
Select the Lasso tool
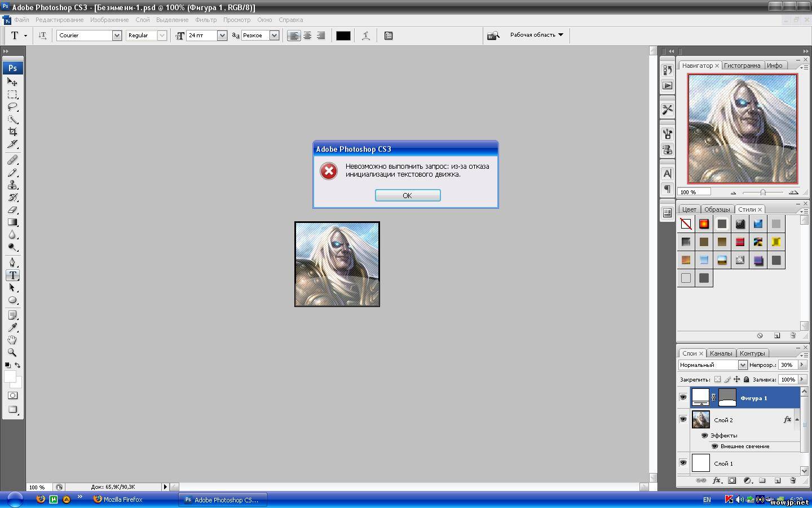(12, 107)
